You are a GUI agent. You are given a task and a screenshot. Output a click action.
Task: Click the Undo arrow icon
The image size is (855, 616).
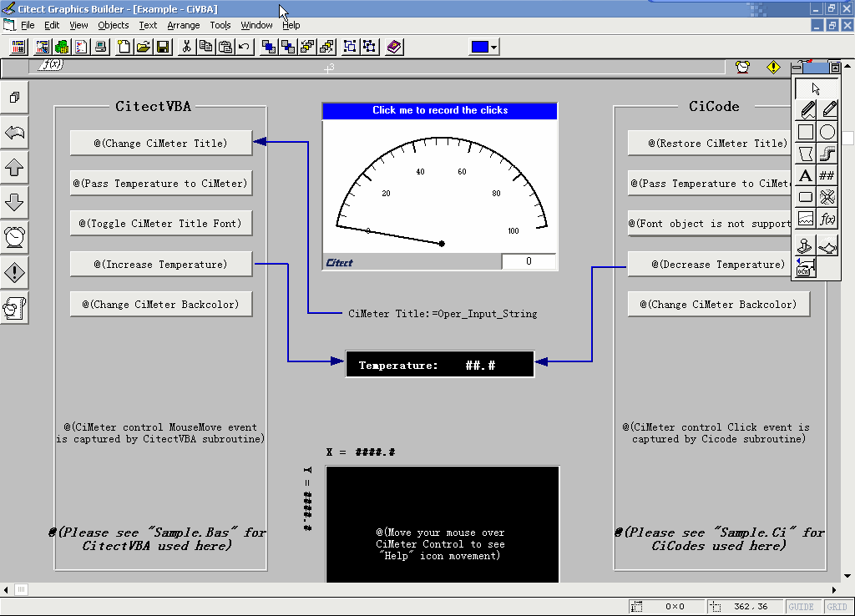coord(244,47)
